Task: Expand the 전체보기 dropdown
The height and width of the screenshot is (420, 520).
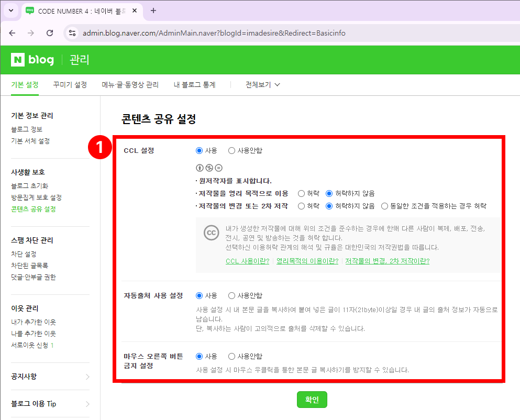Action: pos(263,85)
